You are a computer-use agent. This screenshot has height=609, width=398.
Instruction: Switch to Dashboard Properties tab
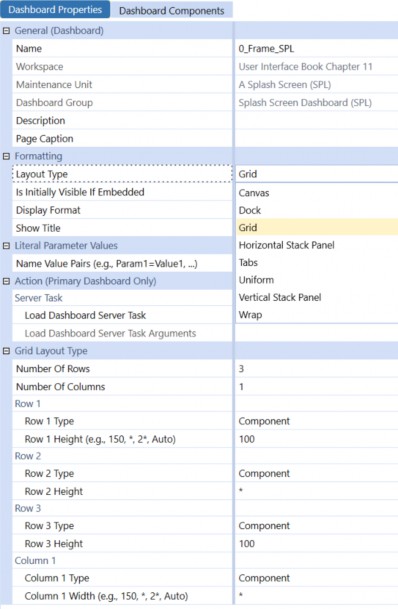pos(55,10)
